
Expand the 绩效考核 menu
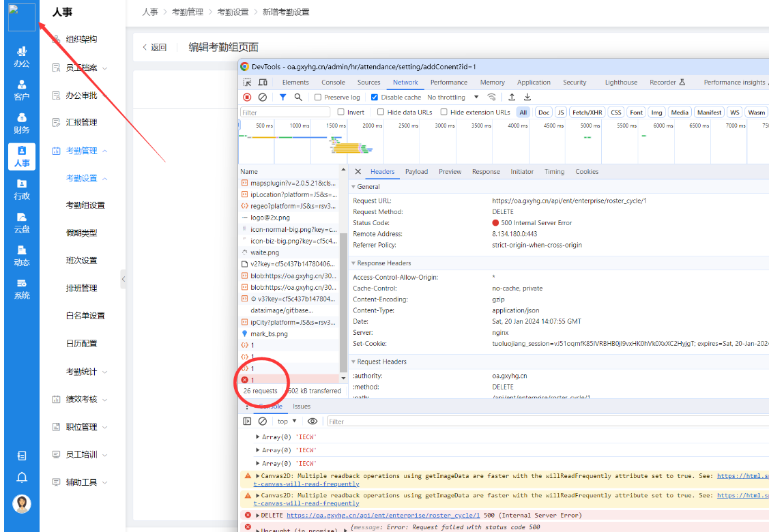pos(80,399)
